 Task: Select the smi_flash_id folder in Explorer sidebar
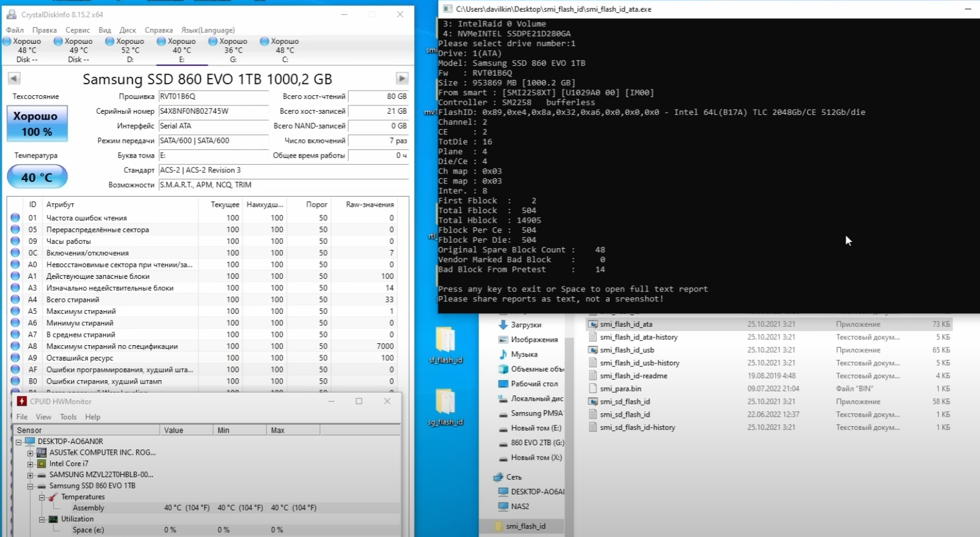526,526
